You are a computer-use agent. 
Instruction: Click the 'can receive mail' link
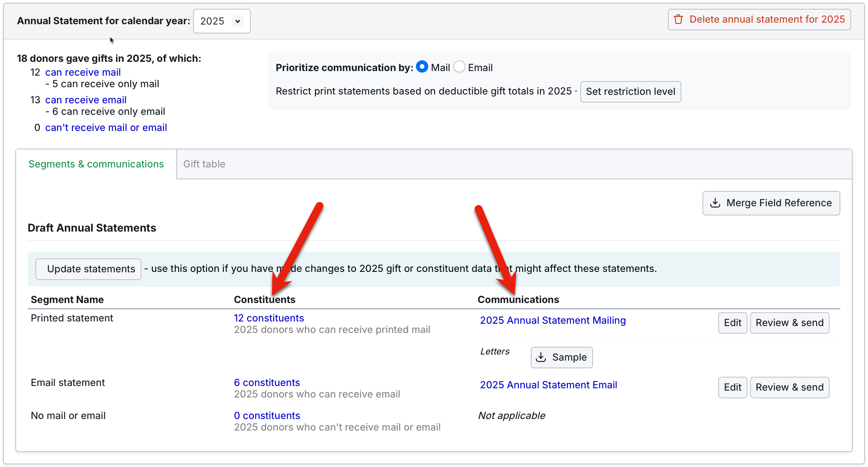[x=83, y=72]
